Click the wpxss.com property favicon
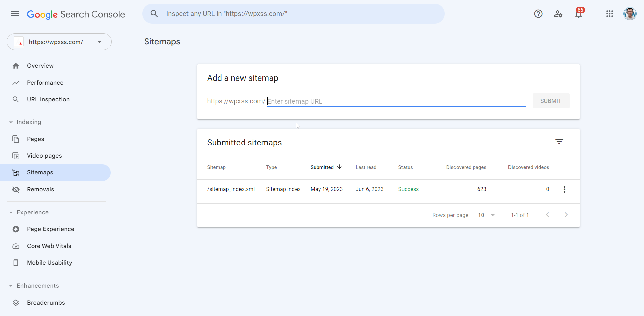The width and height of the screenshot is (644, 316). (x=19, y=42)
